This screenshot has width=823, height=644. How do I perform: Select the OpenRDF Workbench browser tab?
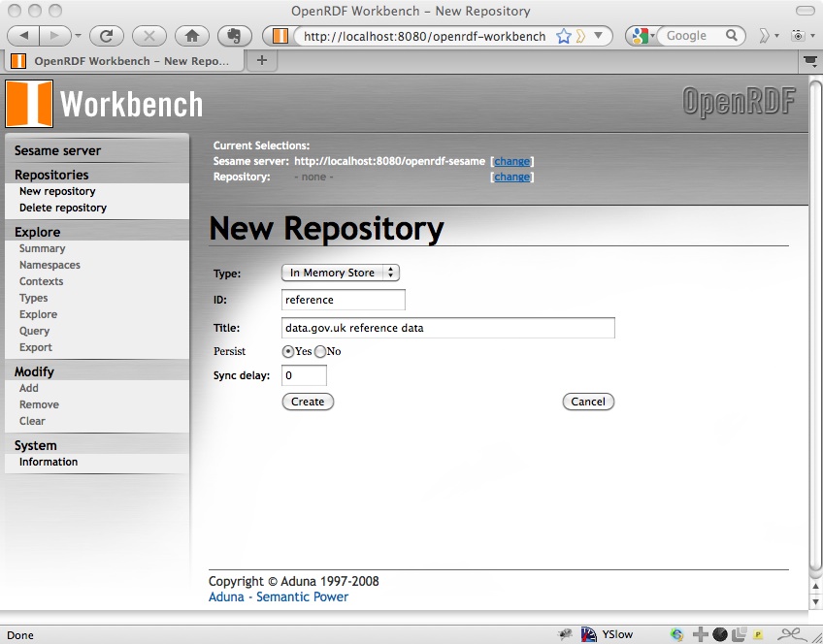tap(125, 61)
